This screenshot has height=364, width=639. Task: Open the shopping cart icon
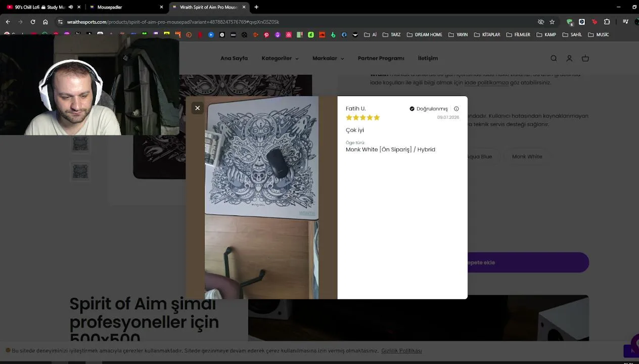coord(585,59)
